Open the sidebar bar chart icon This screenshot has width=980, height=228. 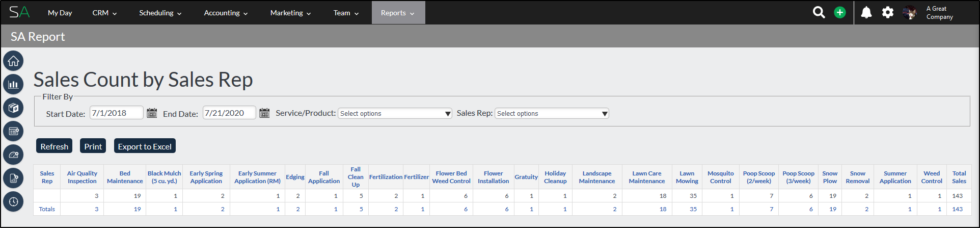tap(13, 85)
